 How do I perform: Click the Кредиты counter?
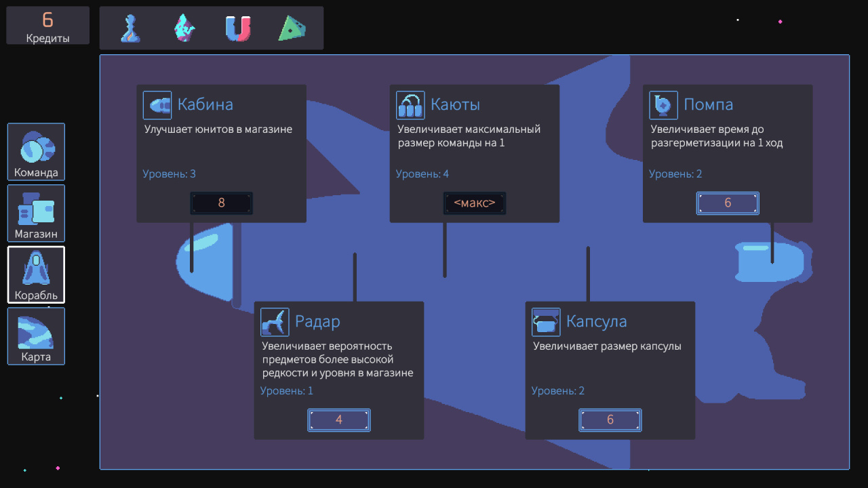47,26
